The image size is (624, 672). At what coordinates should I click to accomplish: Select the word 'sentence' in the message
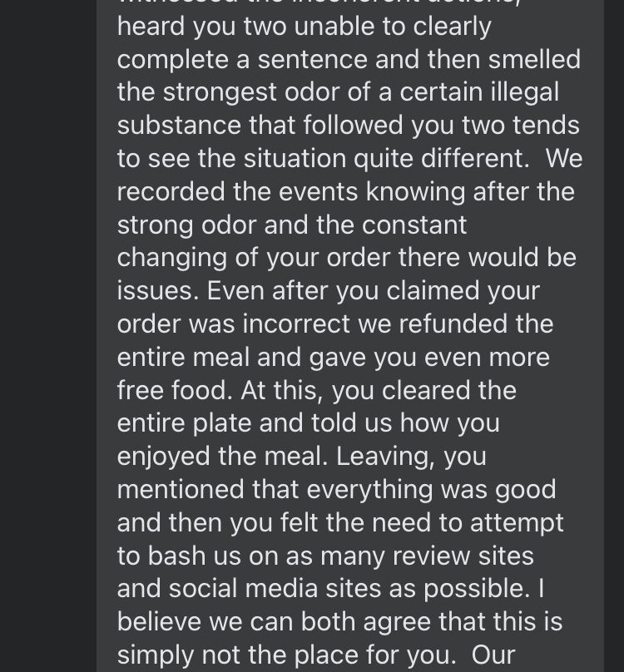click(312, 60)
